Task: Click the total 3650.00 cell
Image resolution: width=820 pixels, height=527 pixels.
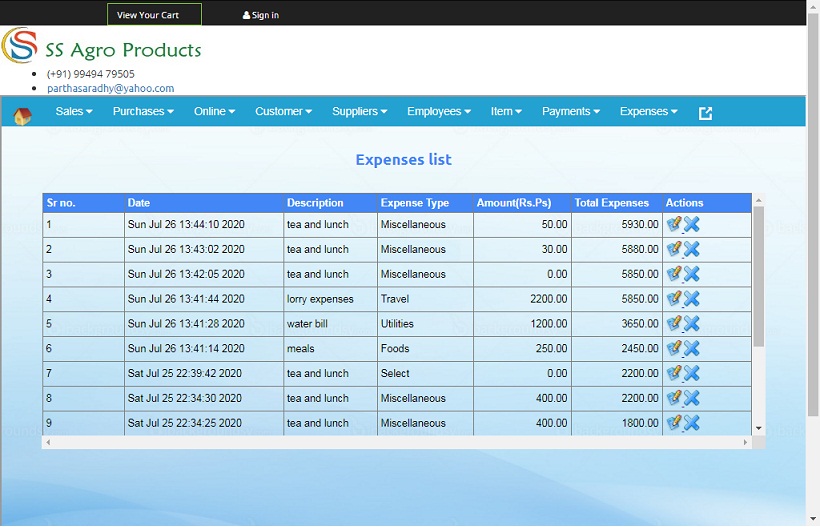Action: click(617, 324)
